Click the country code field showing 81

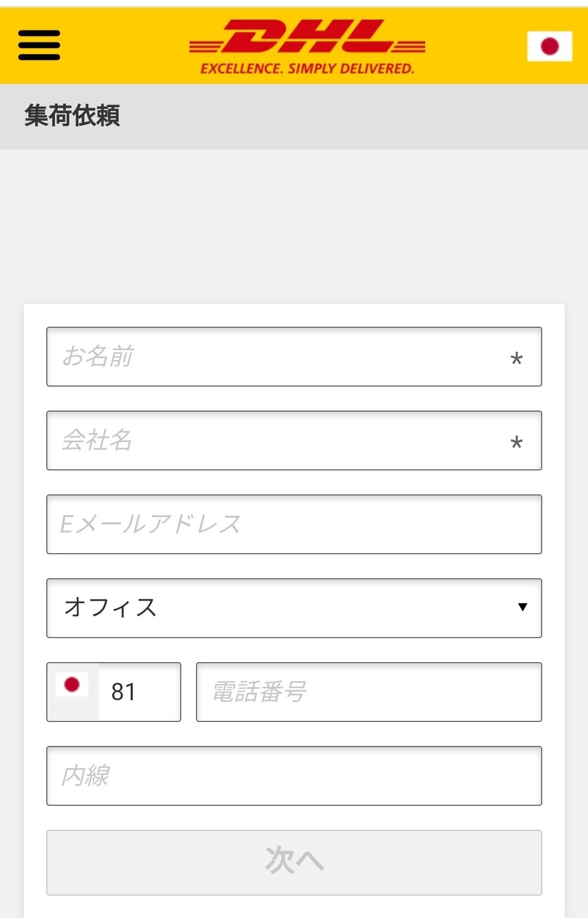pyautogui.click(x=114, y=692)
